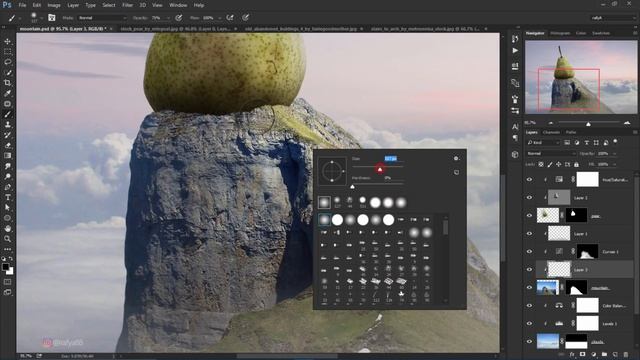Viewport: 640px width, 360px height.
Task: Open the File menu
Action: tap(22, 5)
